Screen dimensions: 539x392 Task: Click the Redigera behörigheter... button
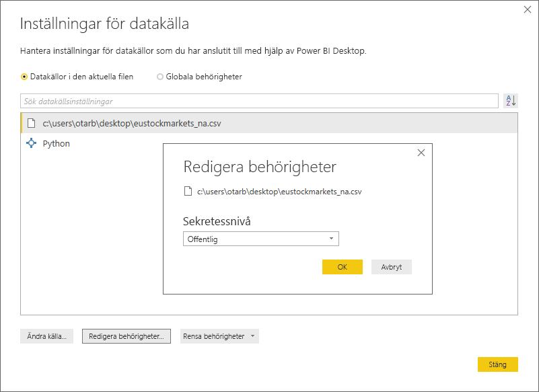127,336
